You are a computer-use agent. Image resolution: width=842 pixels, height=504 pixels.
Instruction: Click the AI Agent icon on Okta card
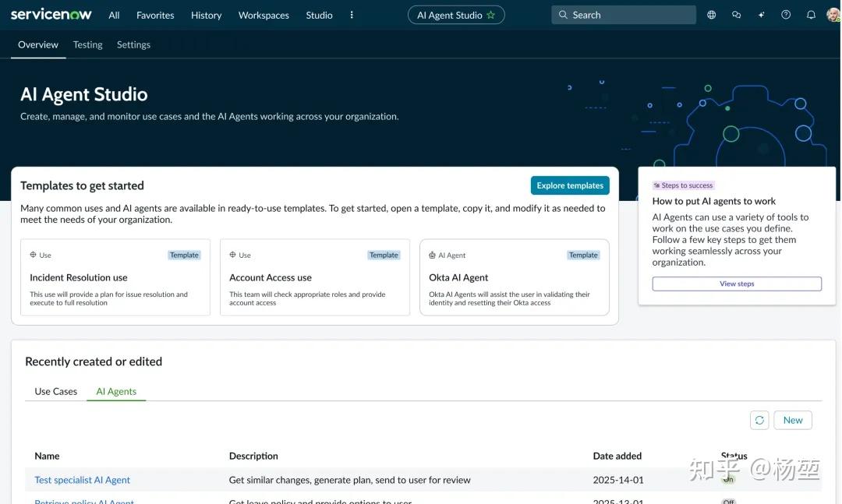click(432, 255)
